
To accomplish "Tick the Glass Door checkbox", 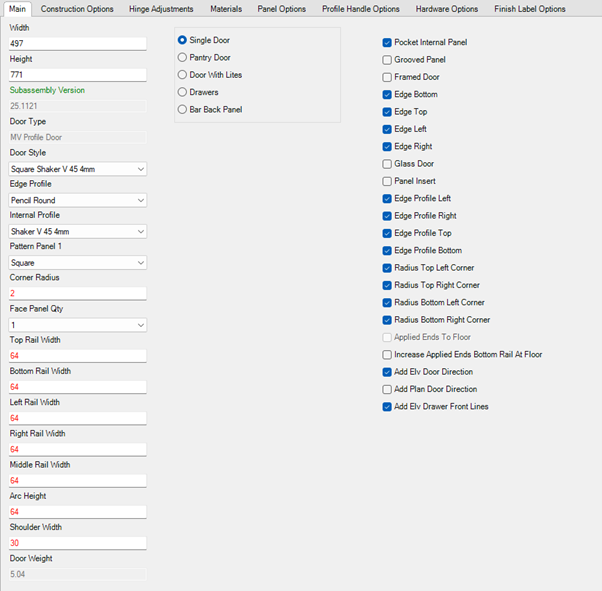I will pos(387,164).
